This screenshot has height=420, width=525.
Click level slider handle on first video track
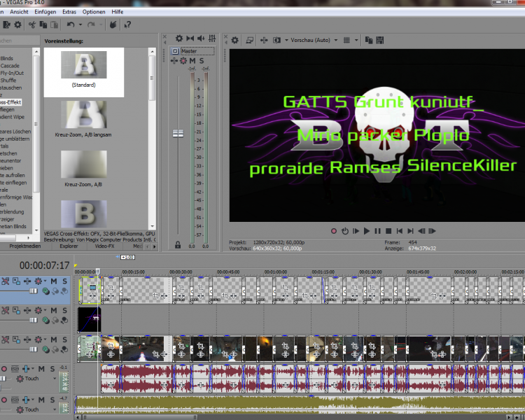click(x=34, y=291)
